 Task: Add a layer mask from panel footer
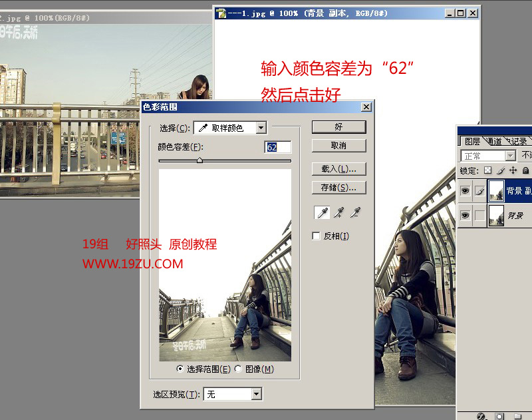[x=499, y=416]
